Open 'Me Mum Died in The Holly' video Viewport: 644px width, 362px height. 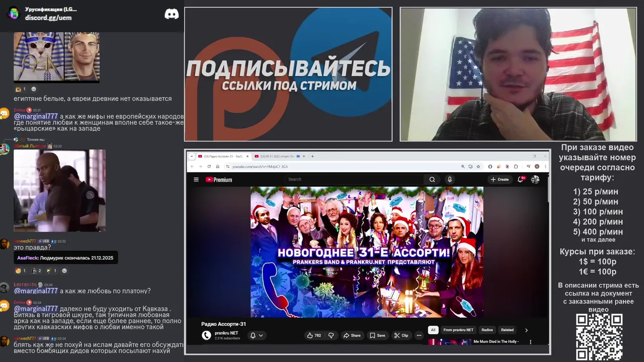pos(496,341)
